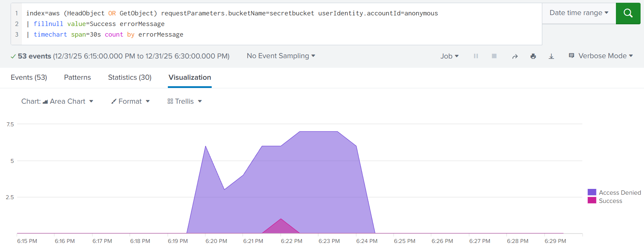Pause the search job
644x245 pixels.
pos(476,56)
